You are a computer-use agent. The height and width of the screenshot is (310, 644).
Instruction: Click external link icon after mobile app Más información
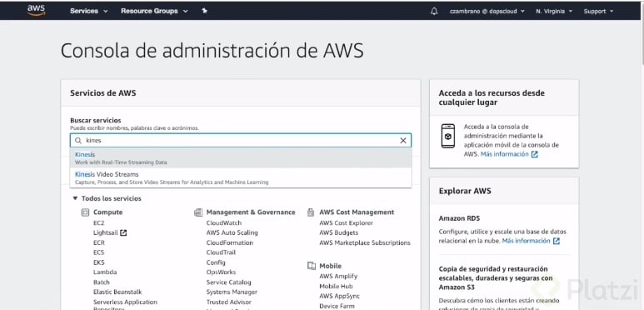pyautogui.click(x=534, y=154)
